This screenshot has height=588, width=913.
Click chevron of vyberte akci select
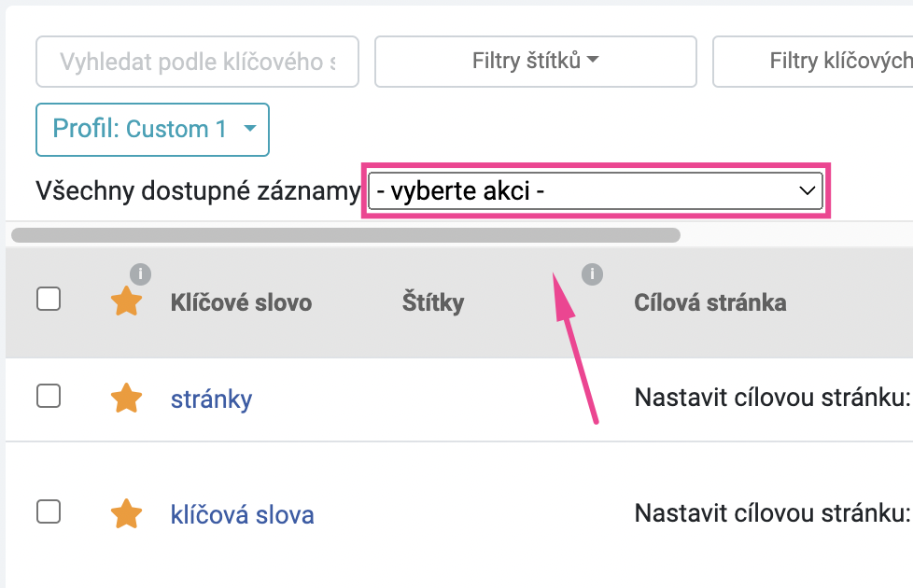(807, 190)
